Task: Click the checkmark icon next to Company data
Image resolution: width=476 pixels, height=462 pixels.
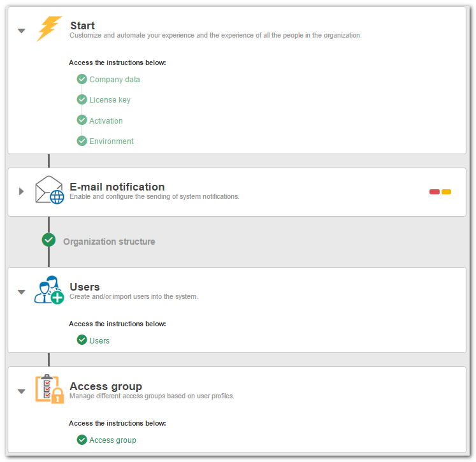Action: [82, 79]
